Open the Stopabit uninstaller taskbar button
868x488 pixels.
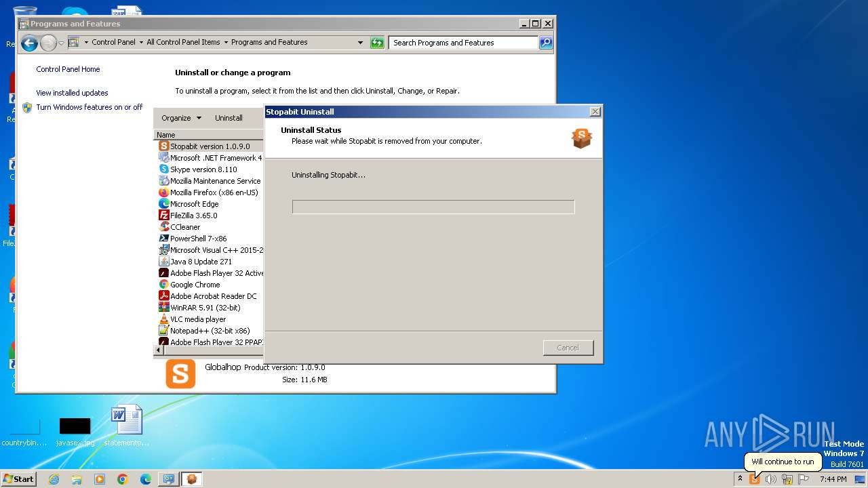192,479
